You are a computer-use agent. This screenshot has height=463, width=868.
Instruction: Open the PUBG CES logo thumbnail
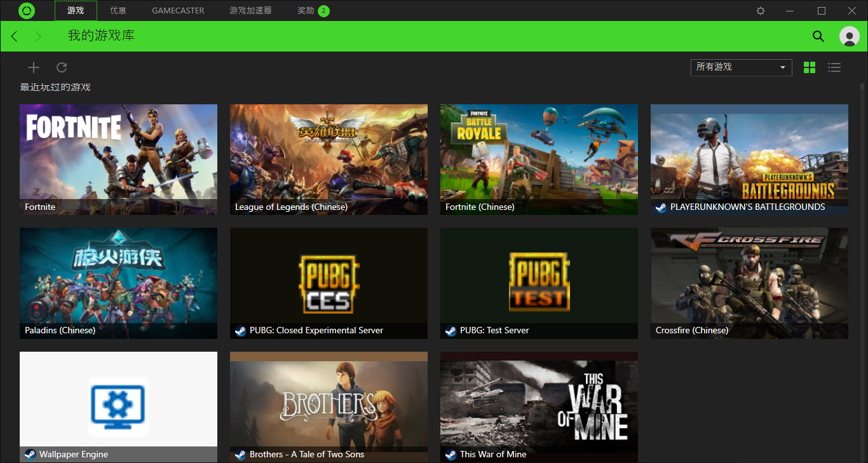pyautogui.click(x=329, y=283)
